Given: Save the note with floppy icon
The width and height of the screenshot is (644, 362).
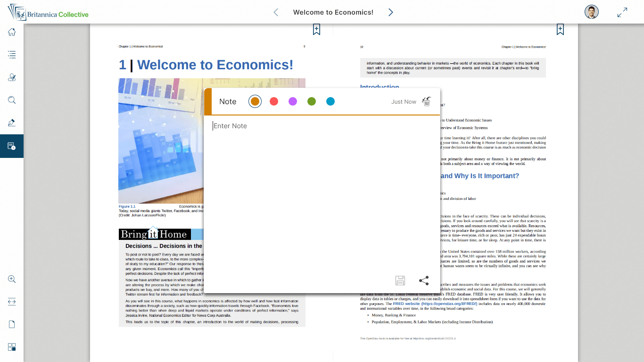Looking at the screenshot, I should [x=400, y=280].
